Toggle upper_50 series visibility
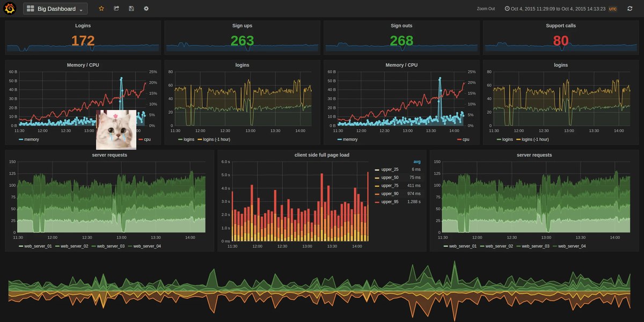The height and width of the screenshot is (322, 644). [389, 178]
